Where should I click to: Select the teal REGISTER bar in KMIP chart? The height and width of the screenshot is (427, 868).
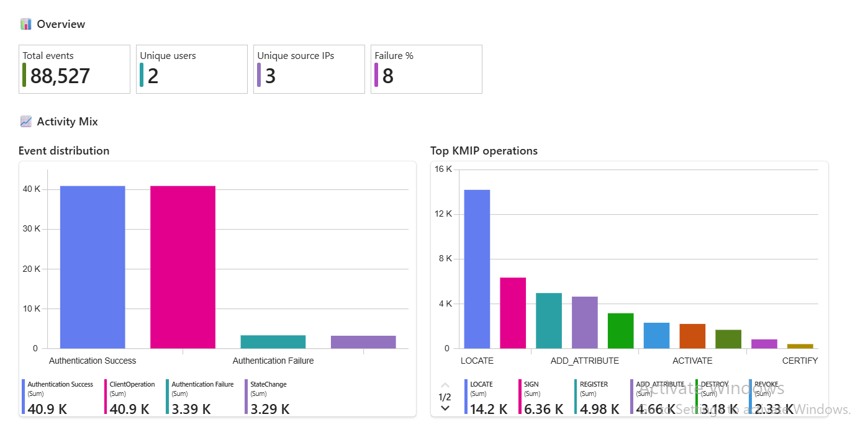549,320
